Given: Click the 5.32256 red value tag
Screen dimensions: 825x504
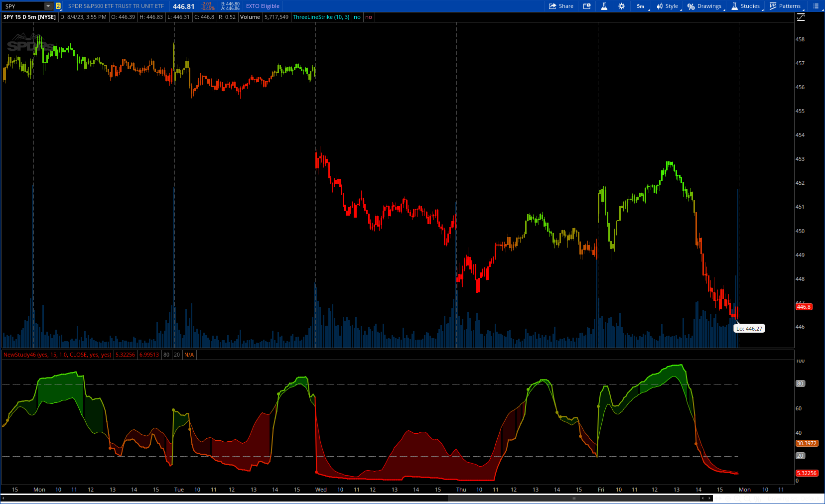Looking at the screenshot, I should pos(807,473).
